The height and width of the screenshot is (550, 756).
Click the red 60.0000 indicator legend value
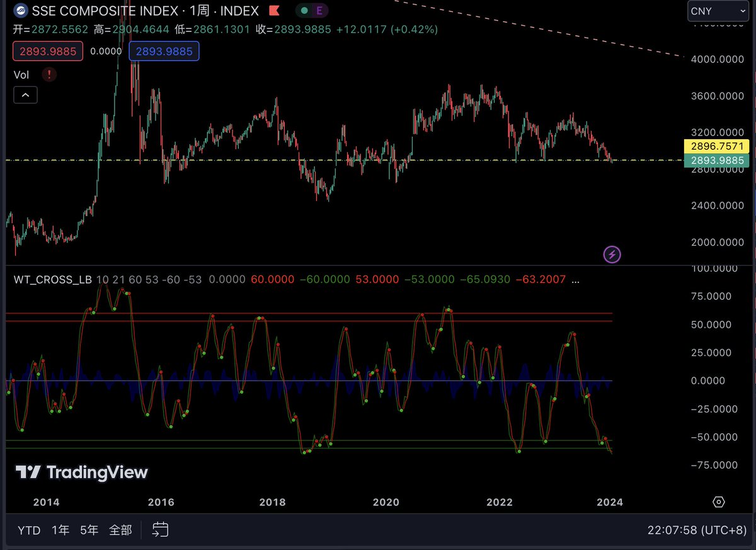(273, 279)
